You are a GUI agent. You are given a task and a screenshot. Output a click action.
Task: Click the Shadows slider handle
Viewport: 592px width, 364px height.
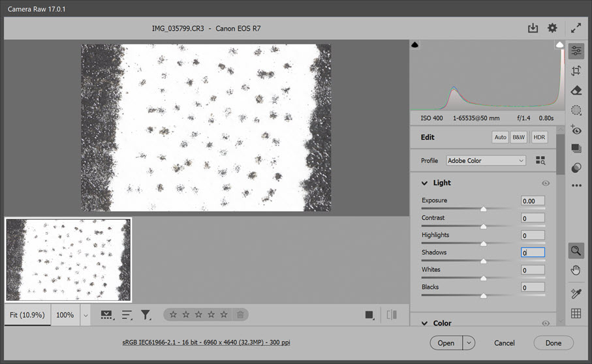483,261
